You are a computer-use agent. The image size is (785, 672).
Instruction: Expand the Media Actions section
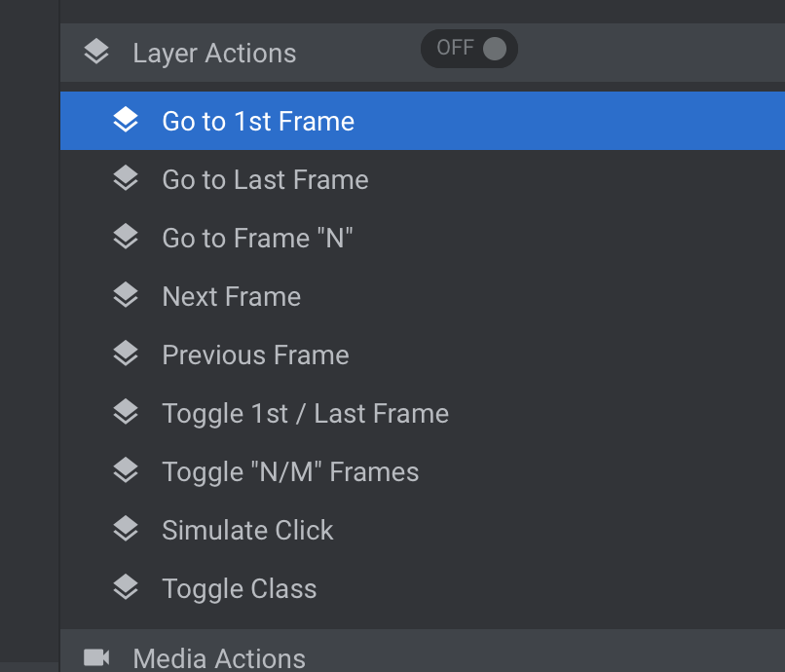coord(423,651)
